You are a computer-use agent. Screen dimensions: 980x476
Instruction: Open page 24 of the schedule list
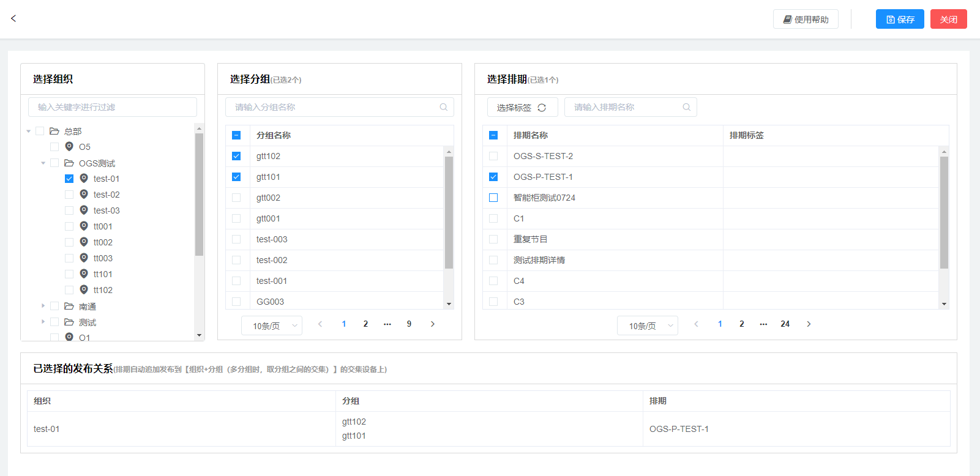tap(785, 324)
